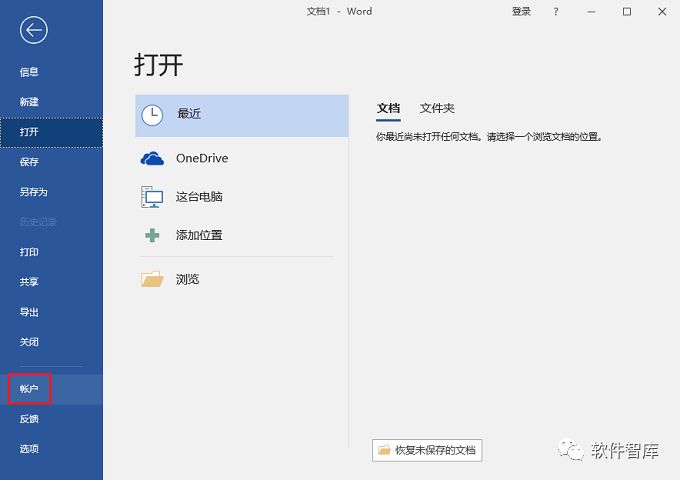Open the 帐户 page
The image size is (680, 480).
pos(51,389)
